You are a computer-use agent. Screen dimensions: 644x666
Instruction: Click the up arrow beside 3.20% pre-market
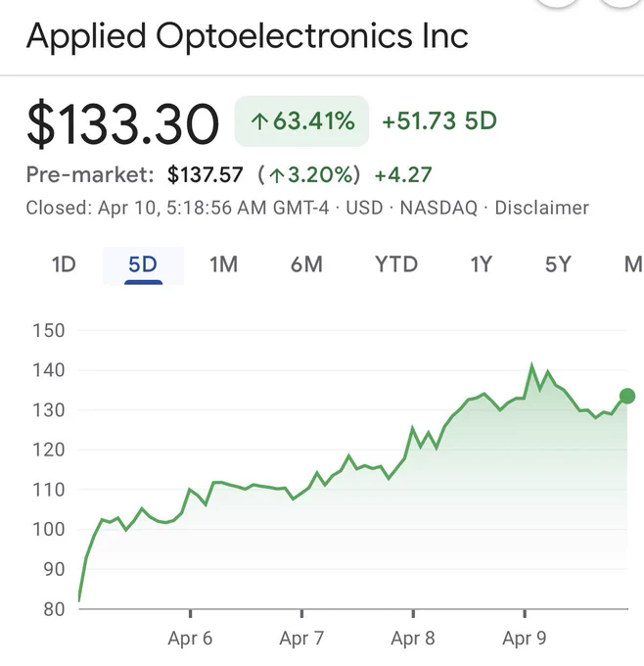click(x=277, y=175)
